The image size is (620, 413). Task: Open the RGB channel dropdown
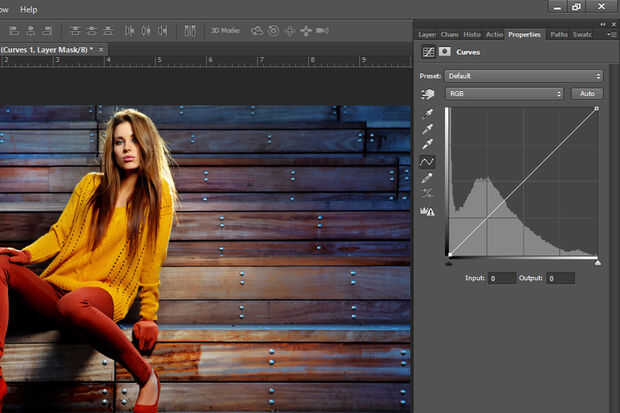point(505,94)
